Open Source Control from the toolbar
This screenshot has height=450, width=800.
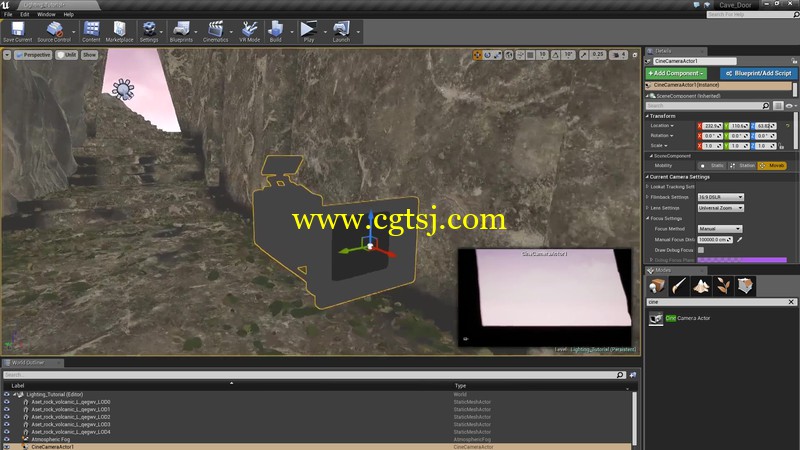(x=54, y=32)
